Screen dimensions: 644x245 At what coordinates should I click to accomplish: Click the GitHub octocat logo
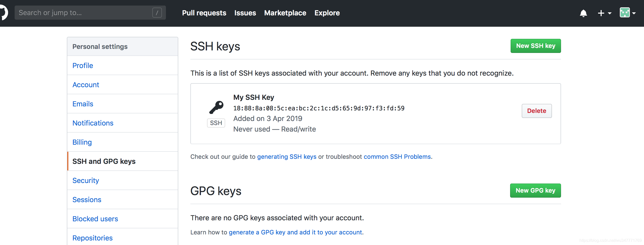click(3, 12)
